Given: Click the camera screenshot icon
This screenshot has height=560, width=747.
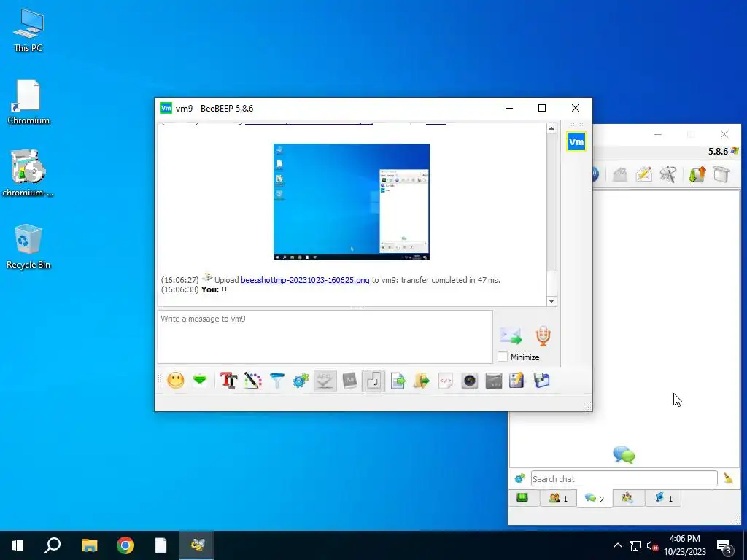Looking at the screenshot, I should [x=470, y=381].
